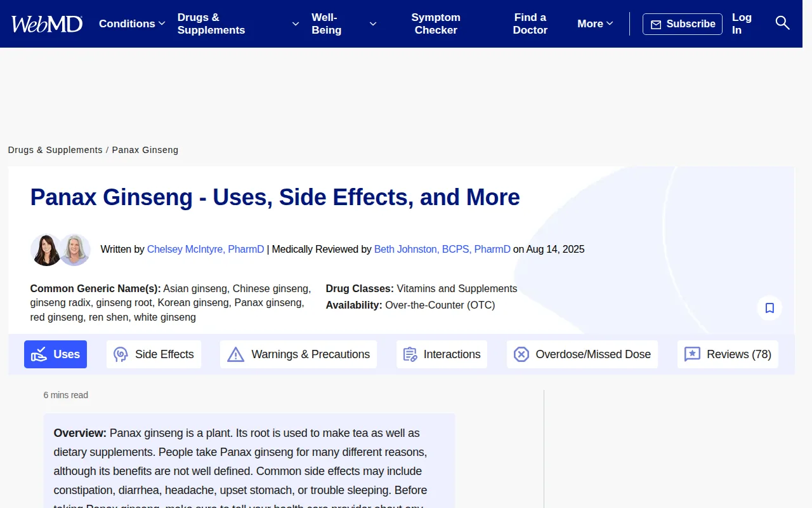Expand the Well-Being menu chevron
The height and width of the screenshot is (508, 812).
(373, 23)
